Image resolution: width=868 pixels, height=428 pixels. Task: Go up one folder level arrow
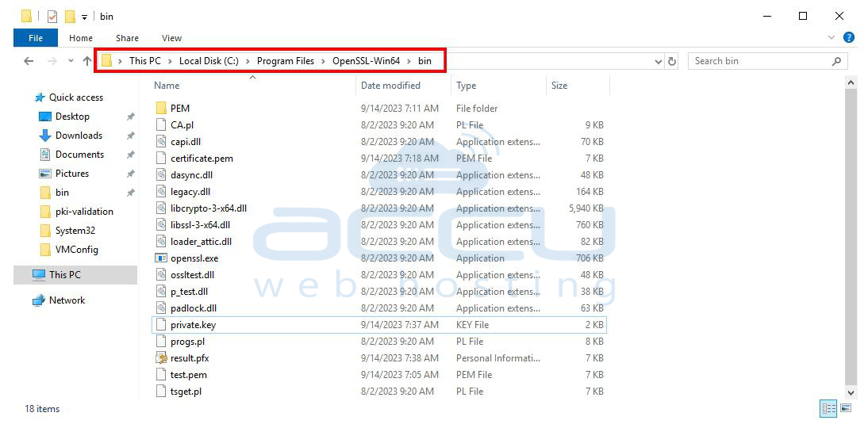[87, 61]
